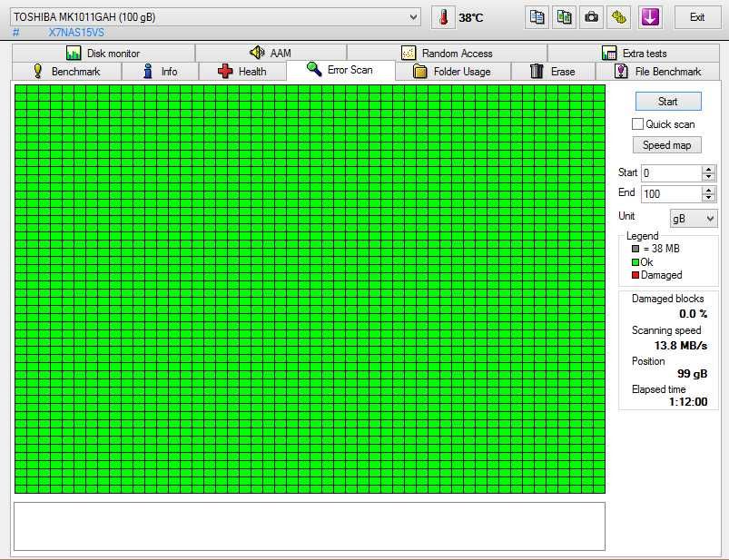Save a screenshot with the camera icon
Image resolution: width=729 pixels, height=560 pixels.
click(x=591, y=17)
